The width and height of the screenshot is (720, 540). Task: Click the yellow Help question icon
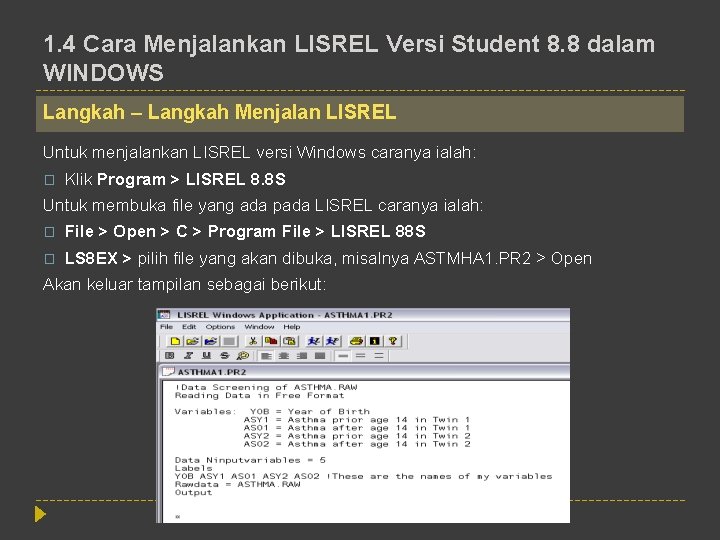tap(393, 341)
